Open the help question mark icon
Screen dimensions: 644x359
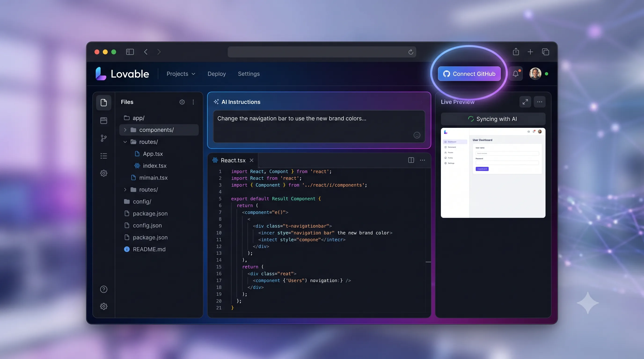pos(103,289)
